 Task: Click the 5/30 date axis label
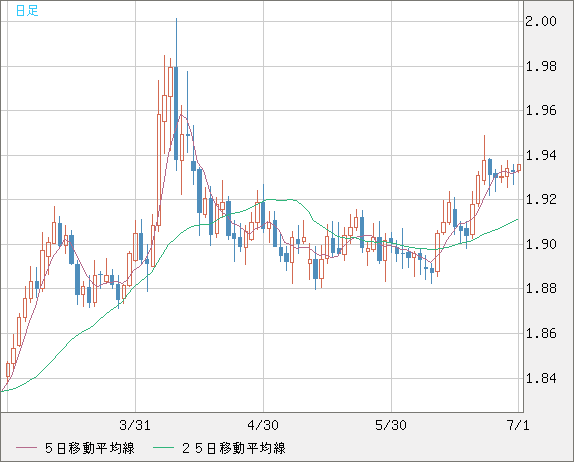pyautogui.click(x=391, y=425)
